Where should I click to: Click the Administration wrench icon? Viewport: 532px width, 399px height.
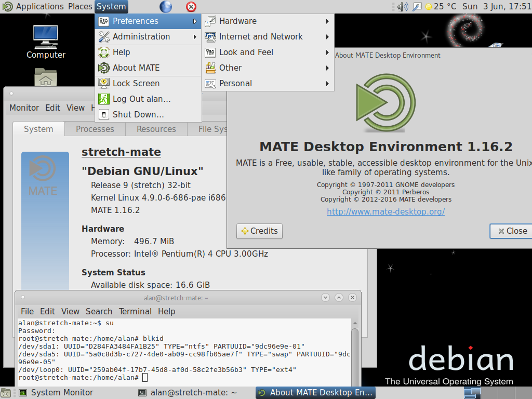click(103, 37)
